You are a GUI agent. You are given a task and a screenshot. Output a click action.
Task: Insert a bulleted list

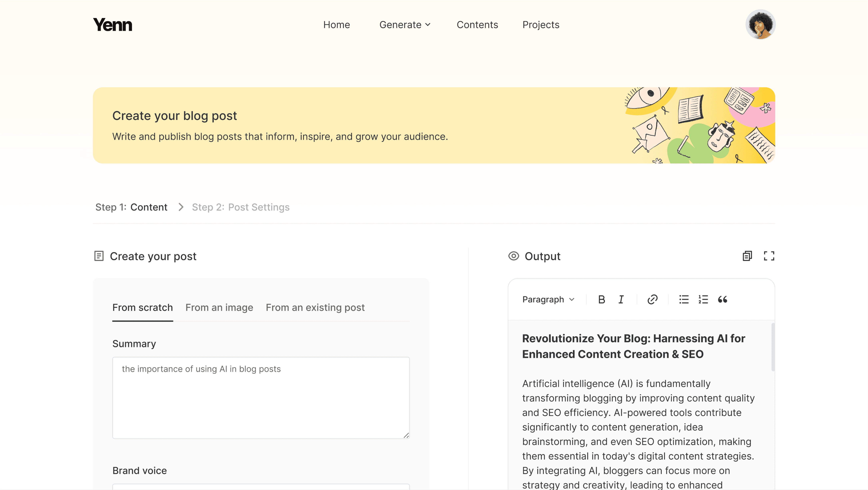pyautogui.click(x=684, y=299)
